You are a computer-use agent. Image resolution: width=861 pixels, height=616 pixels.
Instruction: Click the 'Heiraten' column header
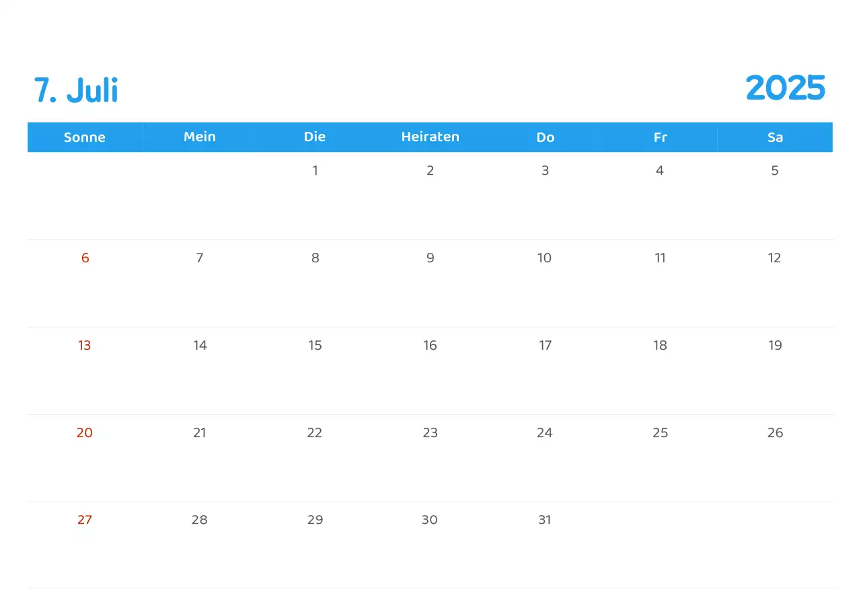pos(430,137)
